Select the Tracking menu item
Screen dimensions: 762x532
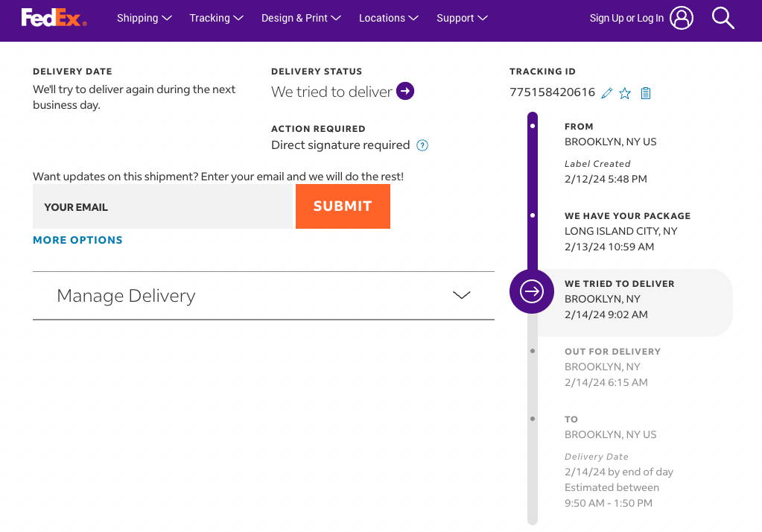(216, 18)
